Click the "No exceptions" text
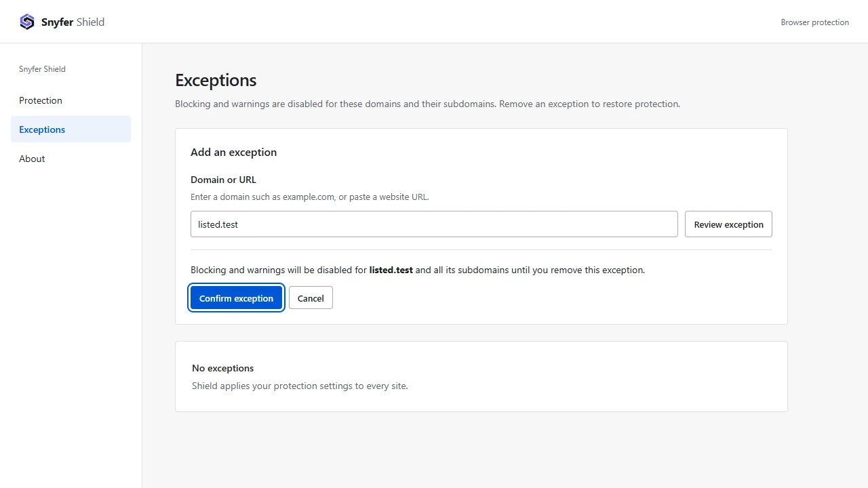 click(x=222, y=368)
